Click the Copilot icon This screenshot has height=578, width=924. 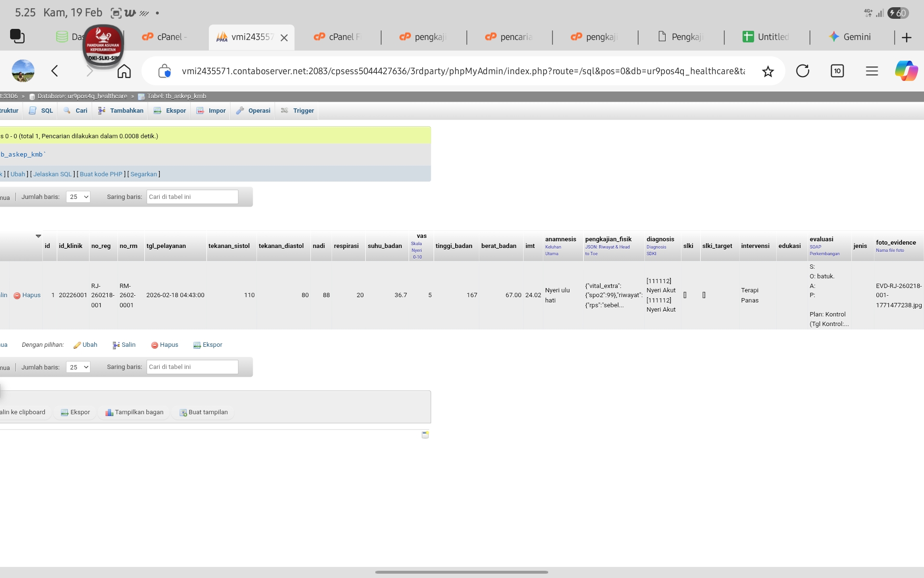[906, 71]
